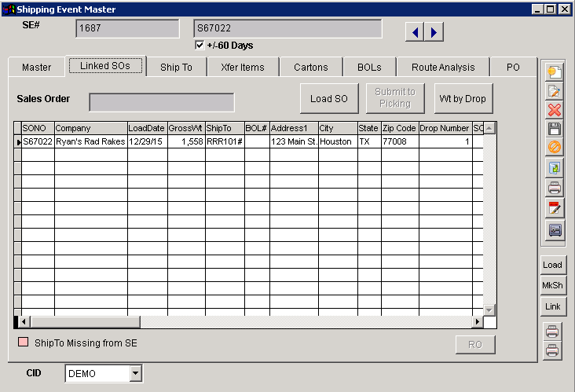Click the edit record pencil icon
The height and width of the screenshot is (392, 575).
point(555,90)
